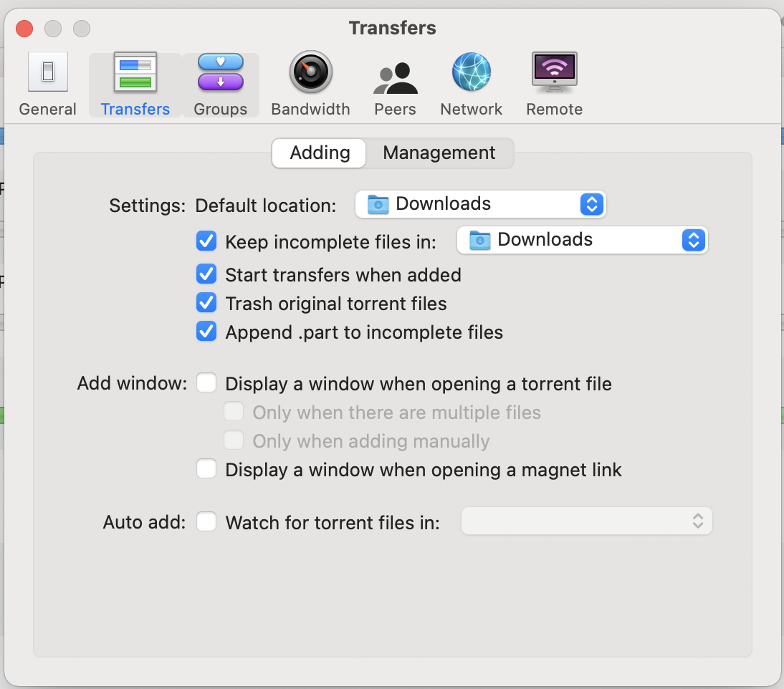
Task: Switch to the Management tab
Action: (439, 153)
